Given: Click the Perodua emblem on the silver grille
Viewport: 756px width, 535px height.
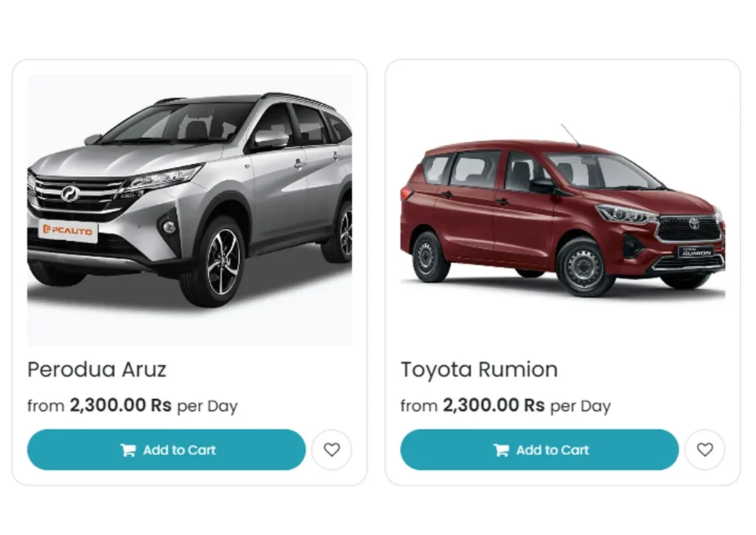Looking at the screenshot, I should pos(70,194).
